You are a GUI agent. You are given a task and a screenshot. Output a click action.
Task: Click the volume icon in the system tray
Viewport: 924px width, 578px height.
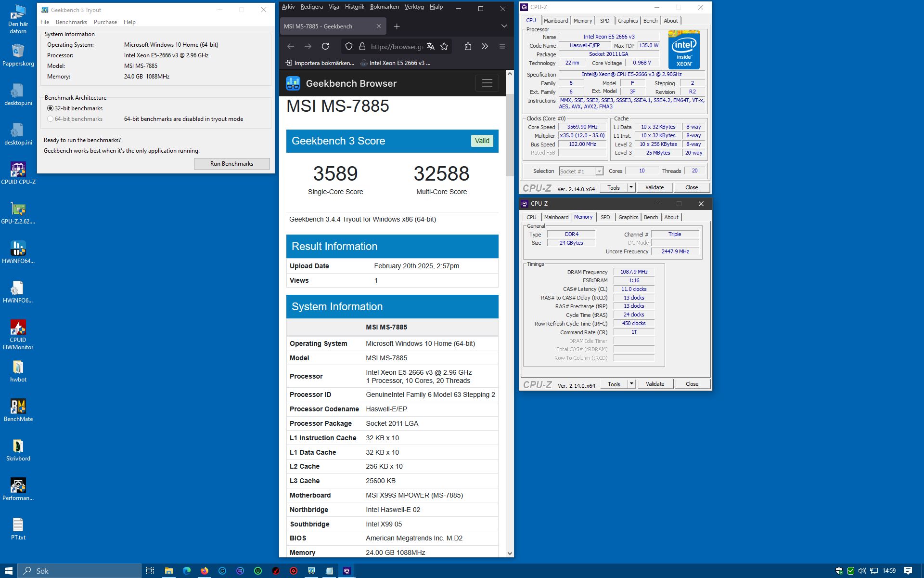(862, 571)
